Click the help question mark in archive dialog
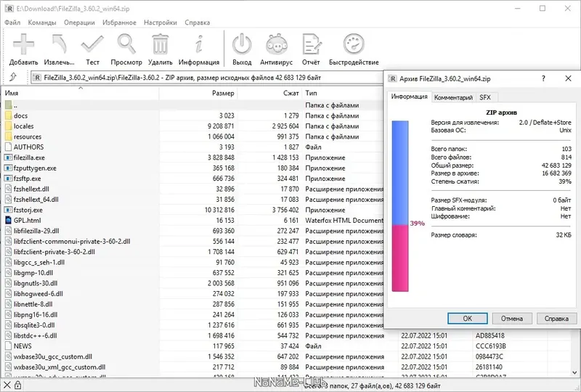This screenshot has height=392, width=581. [x=543, y=78]
